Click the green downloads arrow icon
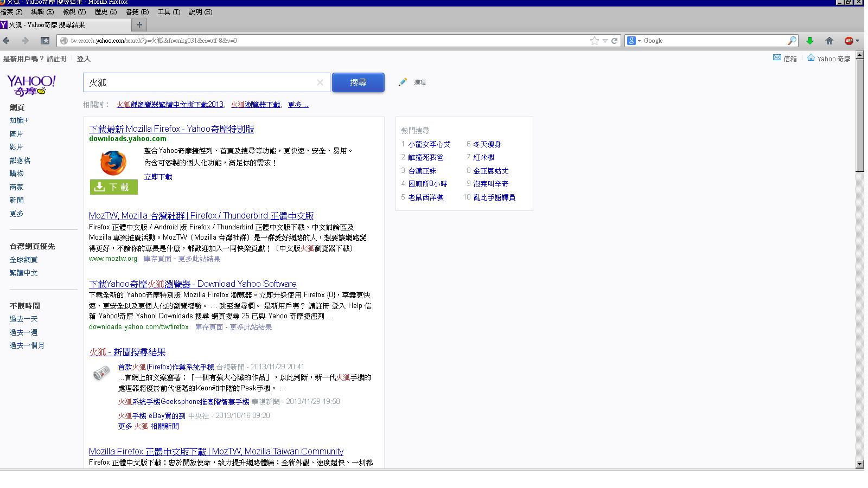The width and height of the screenshot is (868, 488). click(x=810, y=41)
